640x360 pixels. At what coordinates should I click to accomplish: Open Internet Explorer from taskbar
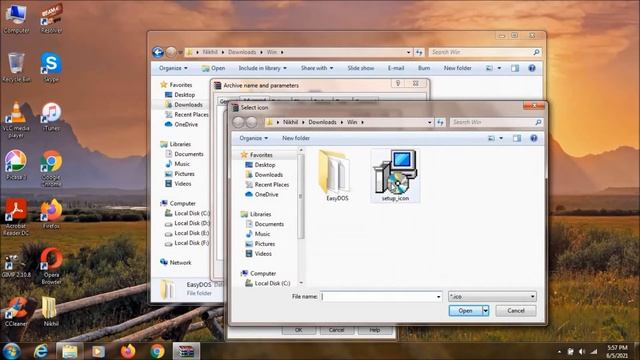point(40,351)
